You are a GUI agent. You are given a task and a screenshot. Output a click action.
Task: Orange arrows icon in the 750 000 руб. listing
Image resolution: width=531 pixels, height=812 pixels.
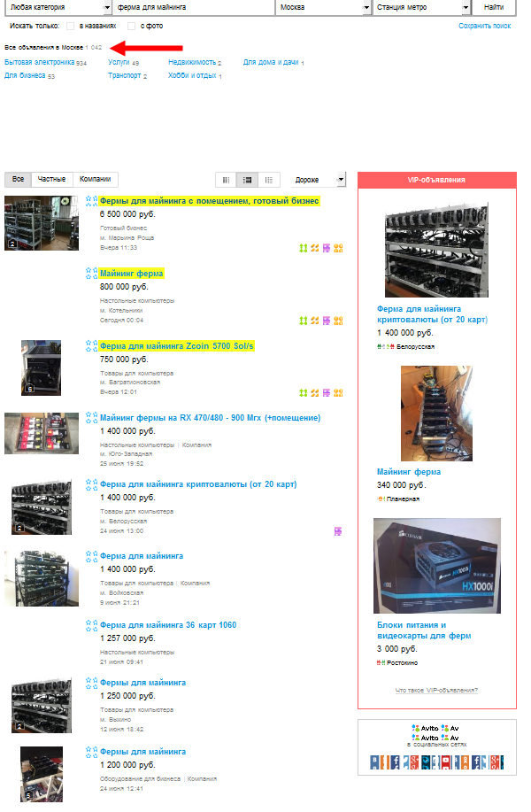315,392
